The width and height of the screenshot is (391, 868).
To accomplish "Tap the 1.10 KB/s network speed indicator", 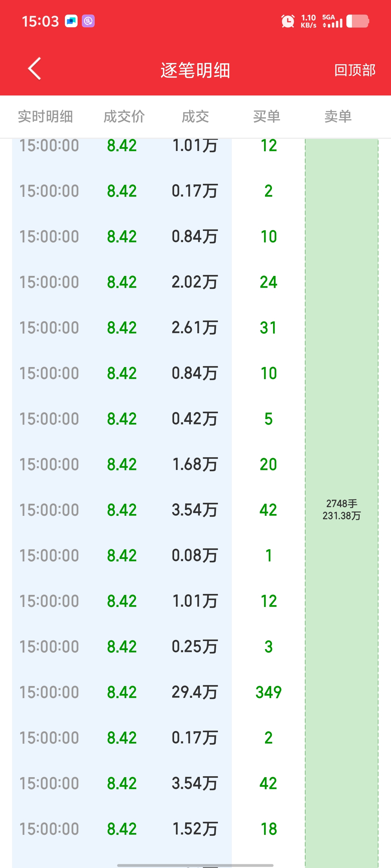I will point(308,21).
